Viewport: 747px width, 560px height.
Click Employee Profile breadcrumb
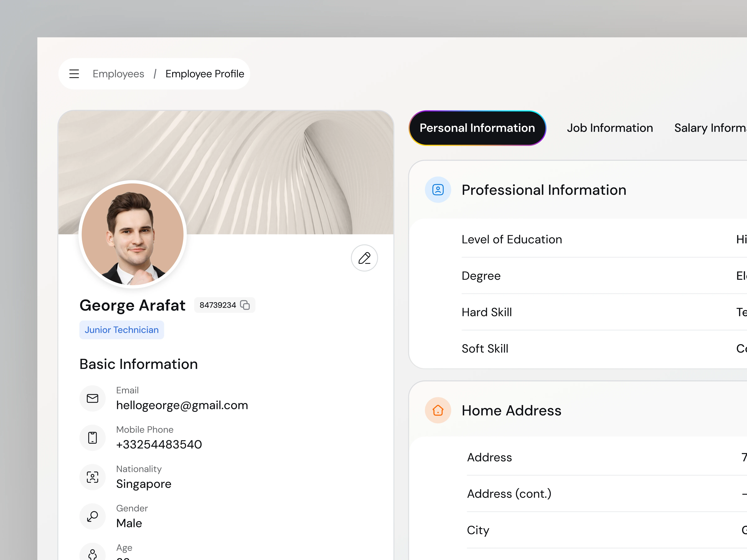click(x=205, y=74)
